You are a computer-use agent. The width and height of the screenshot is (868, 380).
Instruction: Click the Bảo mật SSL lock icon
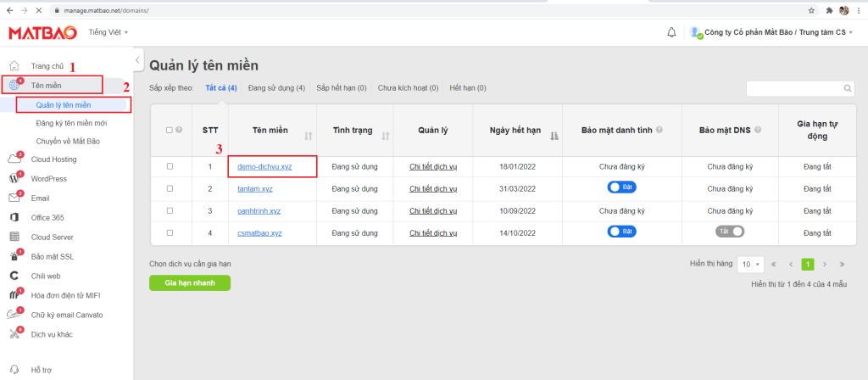click(x=14, y=256)
